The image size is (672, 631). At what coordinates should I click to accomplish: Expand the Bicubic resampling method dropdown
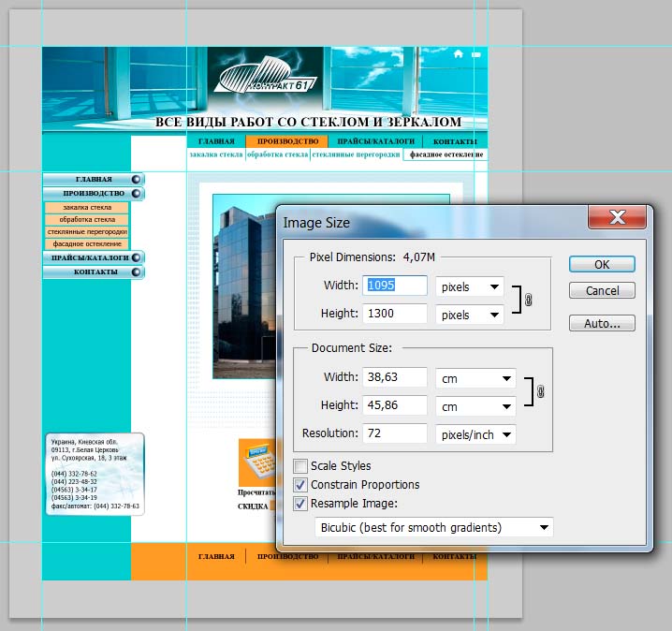coord(433,528)
